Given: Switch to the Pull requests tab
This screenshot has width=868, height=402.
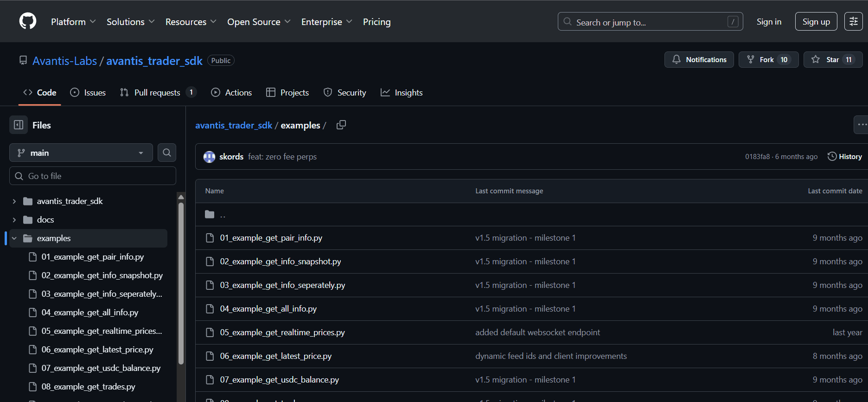Looking at the screenshot, I should tap(157, 93).
